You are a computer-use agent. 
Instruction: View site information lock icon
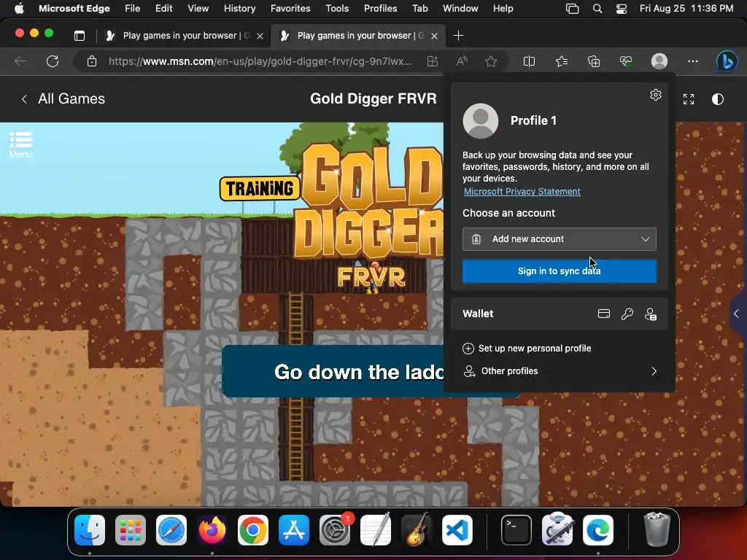pos(92,61)
